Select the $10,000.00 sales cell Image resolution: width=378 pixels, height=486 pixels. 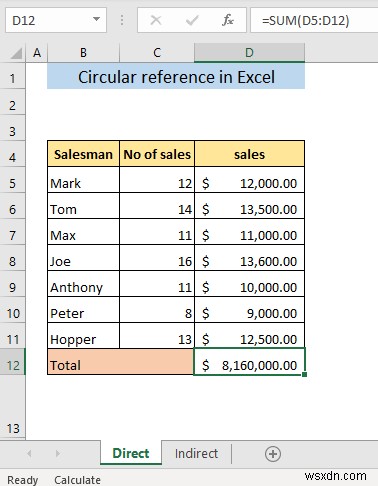(249, 284)
